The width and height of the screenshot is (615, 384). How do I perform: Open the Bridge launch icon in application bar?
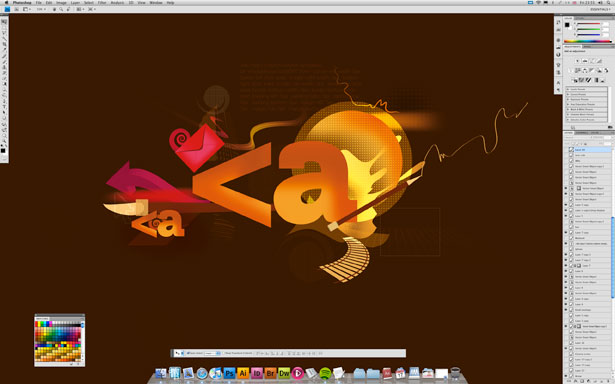pyautogui.click(x=16, y=9)
